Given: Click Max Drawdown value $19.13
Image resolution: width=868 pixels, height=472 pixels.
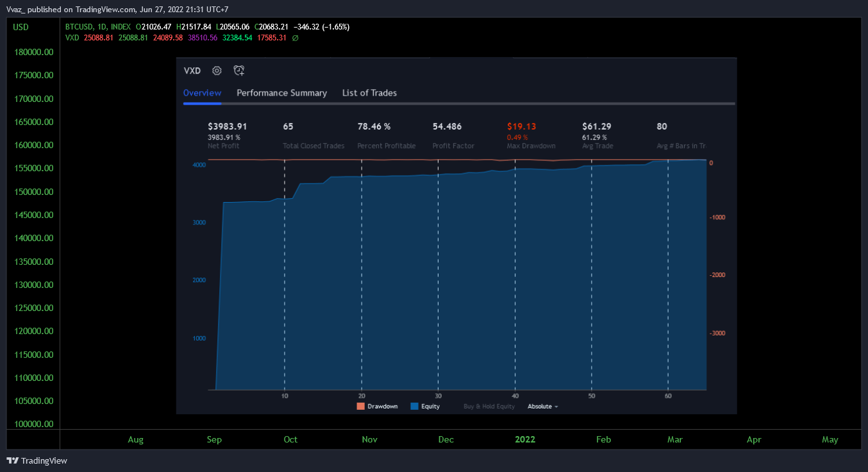Looking at the screenshot, I should tap(521, 126).
